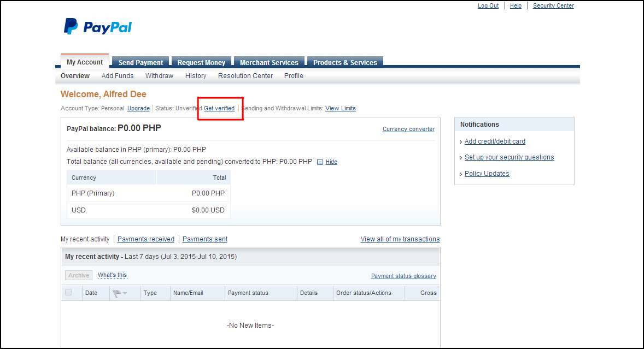644x349 pixels.
Task: Click the Get verified link
Action: click(x=219, y=108)
